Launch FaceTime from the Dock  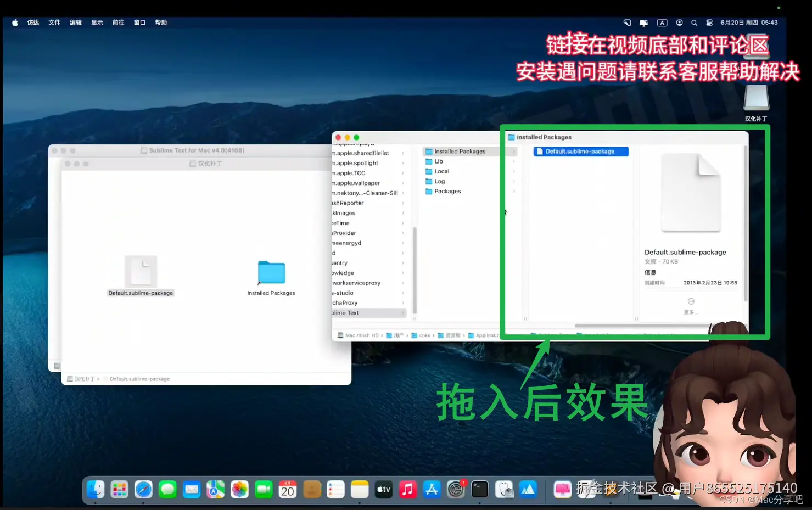(264, 489)
